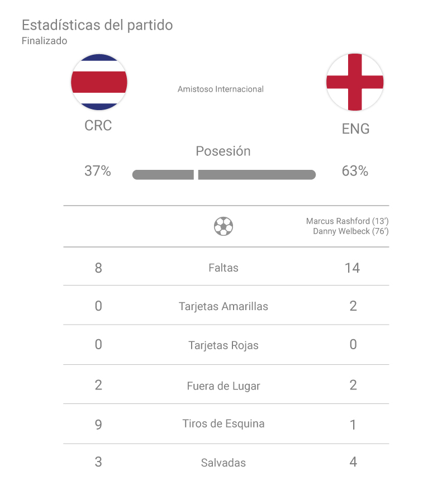Select the CRC team name
Screen dimensions: 447x504
pos(98,126)
